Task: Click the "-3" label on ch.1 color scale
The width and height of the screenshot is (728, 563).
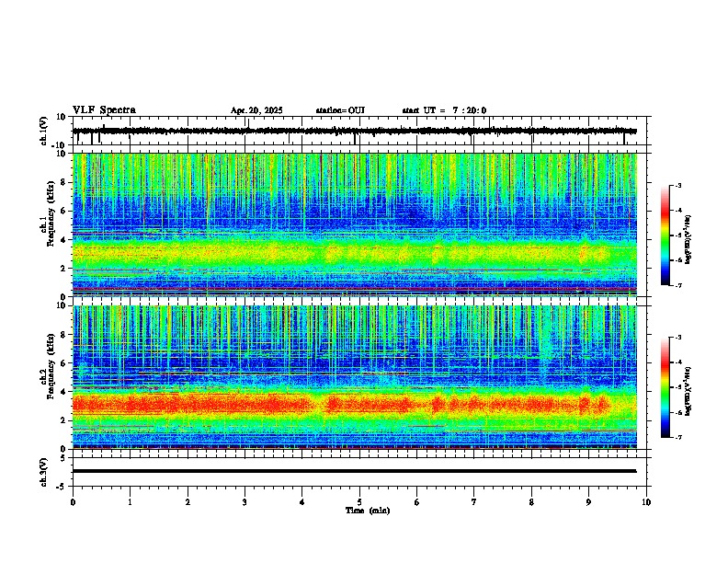Action: 678,186
